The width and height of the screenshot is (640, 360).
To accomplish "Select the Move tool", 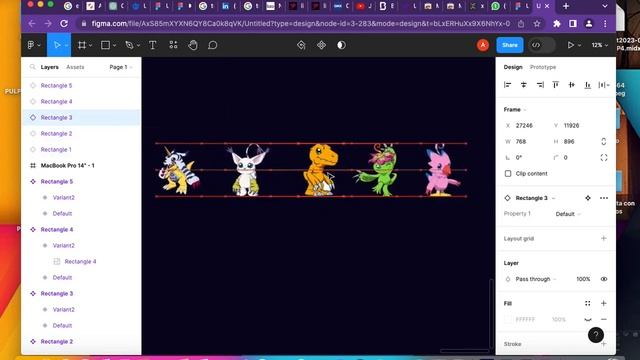I will pyautogui.click(x=57, y=45).
